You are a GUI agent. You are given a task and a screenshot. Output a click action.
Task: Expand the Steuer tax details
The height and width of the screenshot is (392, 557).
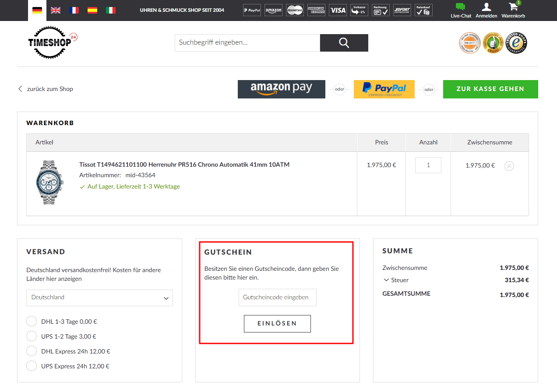396,280
